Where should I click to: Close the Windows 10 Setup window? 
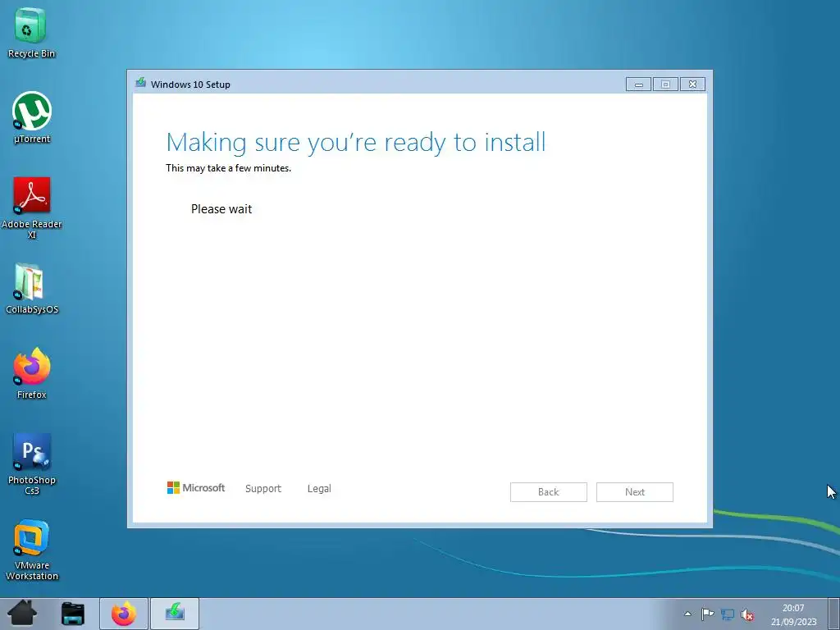coord(692,84)
